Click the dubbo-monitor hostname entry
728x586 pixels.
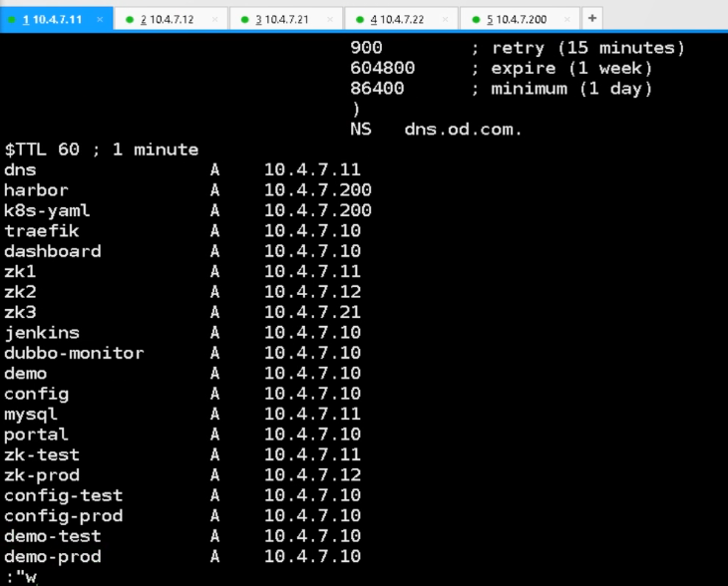click(x=74, y=353)
